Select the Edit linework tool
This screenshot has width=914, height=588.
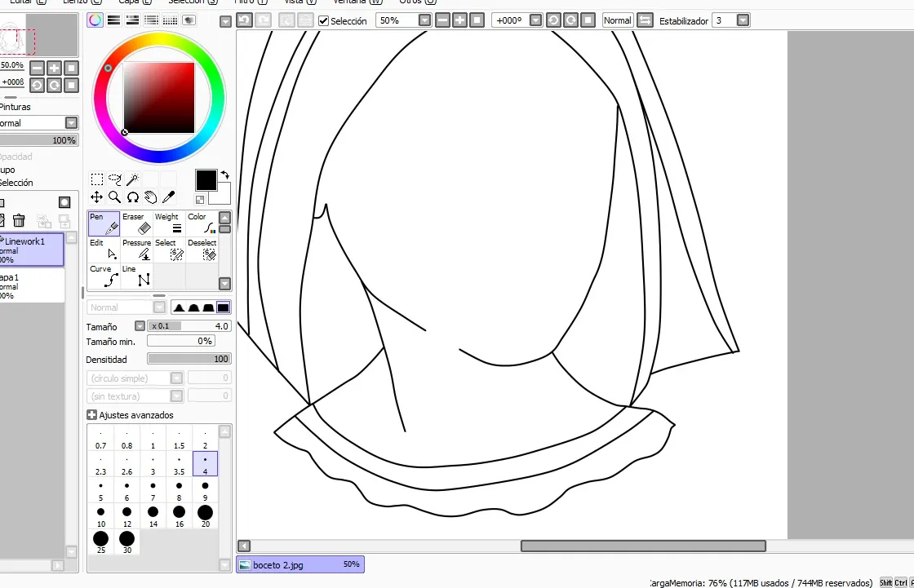104,250
